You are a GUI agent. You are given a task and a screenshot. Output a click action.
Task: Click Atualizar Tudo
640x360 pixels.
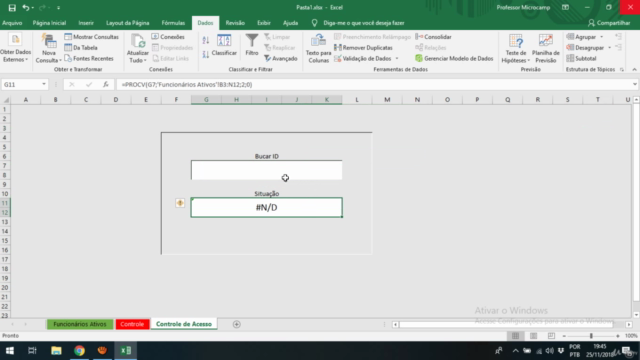click(138, 48)
